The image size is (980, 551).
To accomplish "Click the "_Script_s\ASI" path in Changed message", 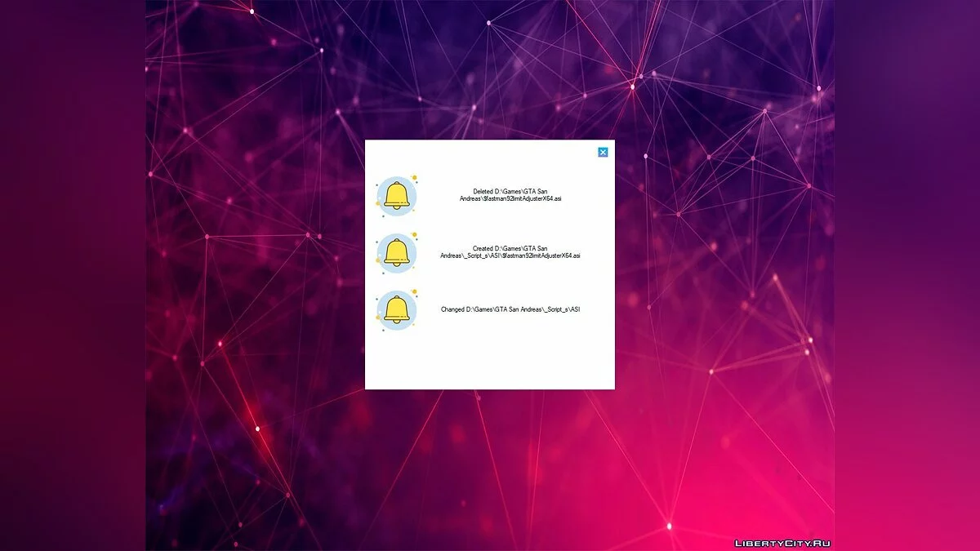I will pyautogui.click(x=563, y=309).
